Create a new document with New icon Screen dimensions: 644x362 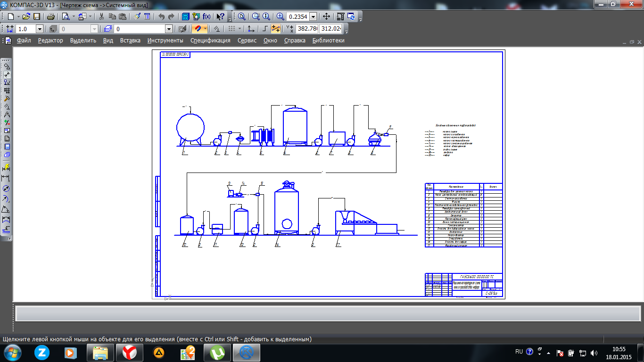point(11,16)
